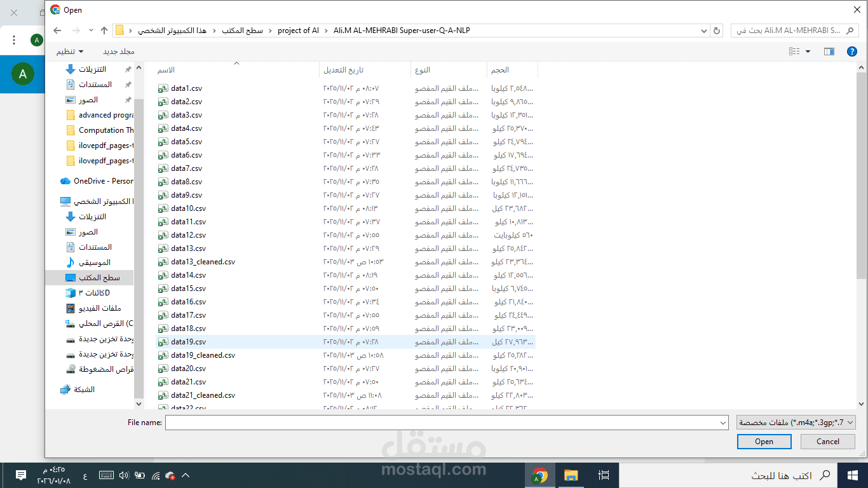Click the folder search box

[x=795, y=30]
